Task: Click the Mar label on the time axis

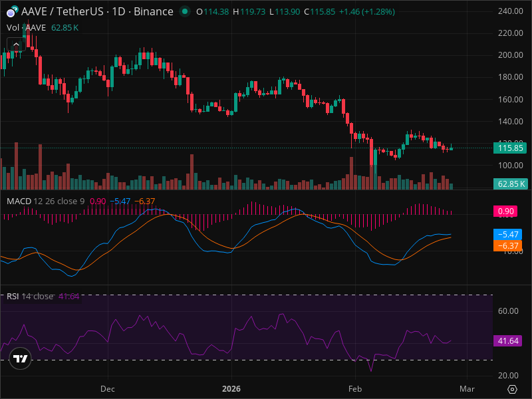Action: 467,389
